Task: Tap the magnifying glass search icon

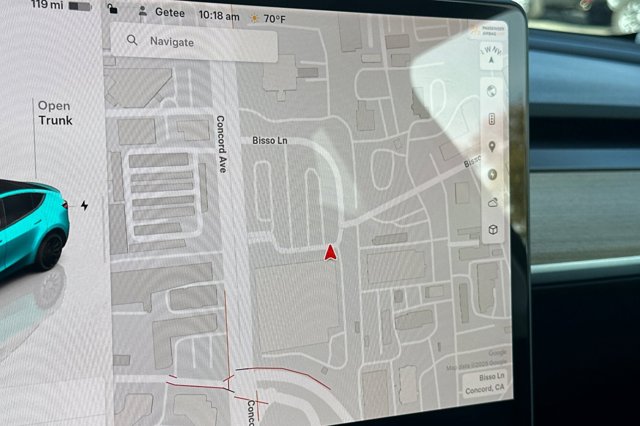Action: pos(132,42)
